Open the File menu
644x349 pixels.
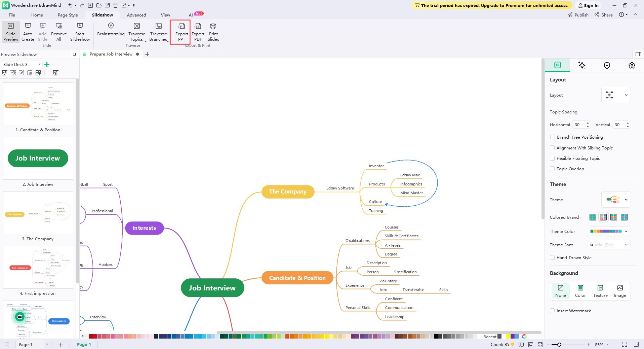pyautogui.click(x=12, y=15)
